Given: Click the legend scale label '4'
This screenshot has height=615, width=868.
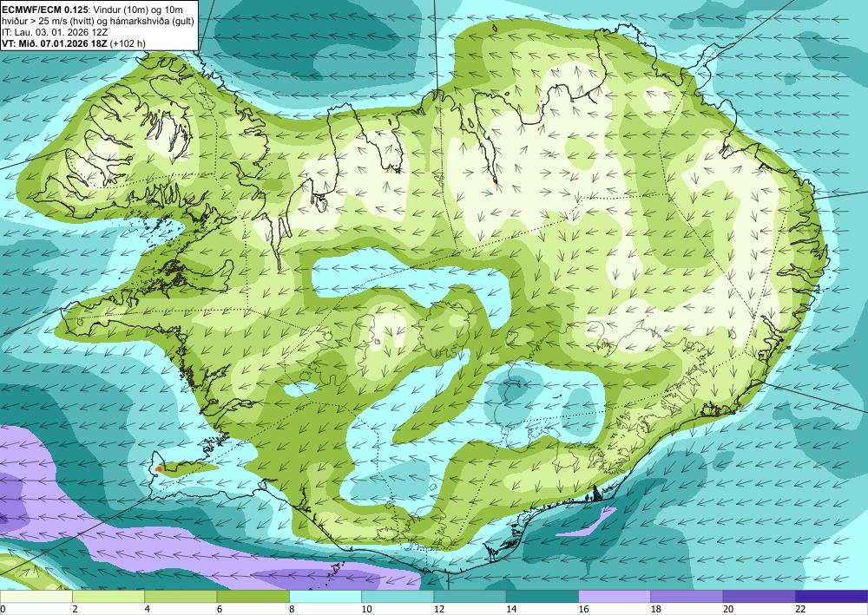Looking at the screenshot, I should pyautogui.click(x=147, y=609).
